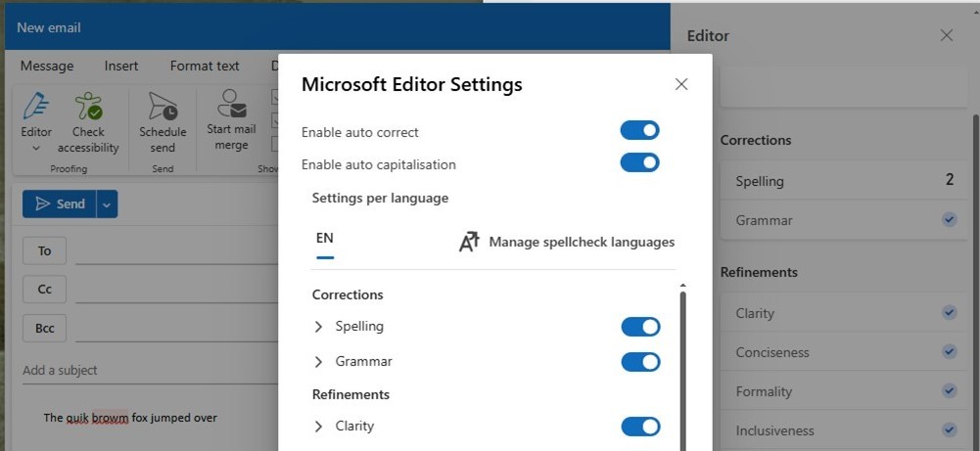Expand the Grammar settings chevron
980x451 pixels.
click(x=318, y=362)
